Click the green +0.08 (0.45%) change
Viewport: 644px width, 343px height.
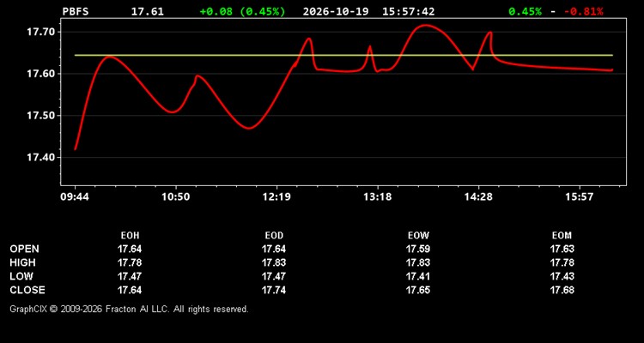coord(242,11)
